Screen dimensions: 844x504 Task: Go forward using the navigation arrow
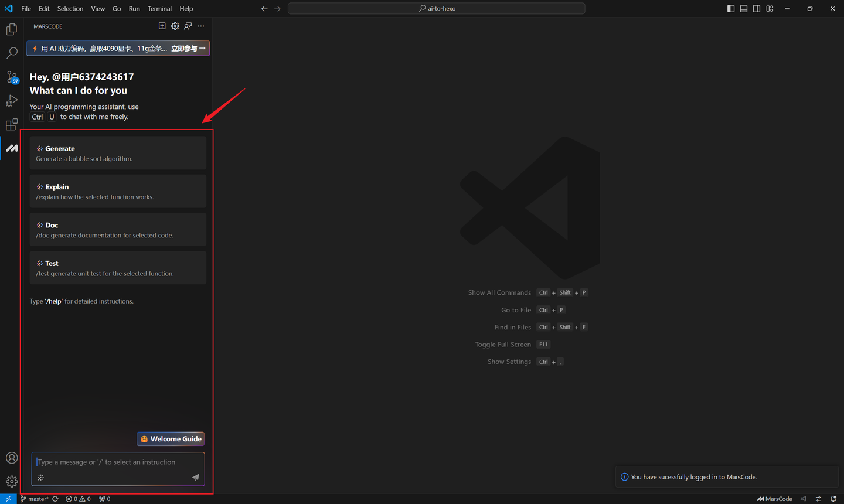tap(277, 9)
